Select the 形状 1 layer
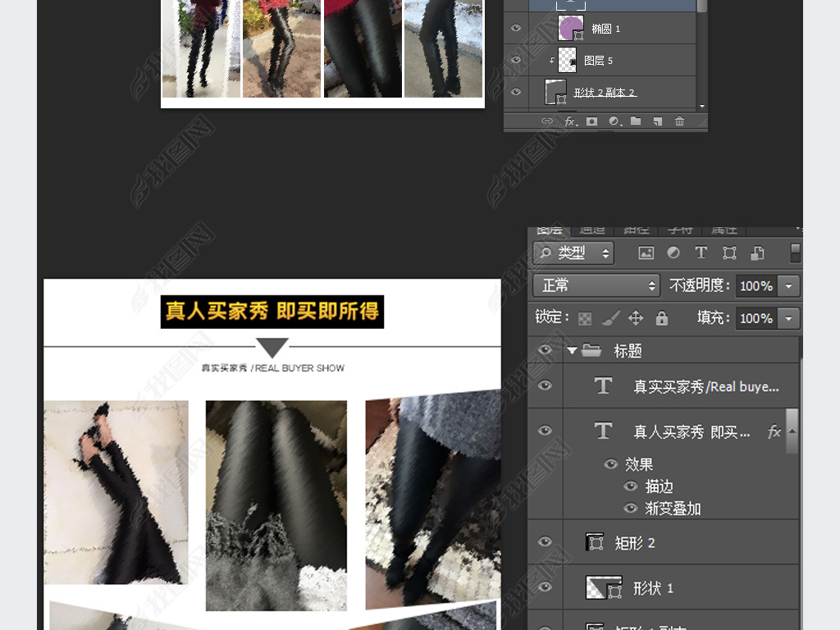This screenshot has height=630, width=840. pyautogui.click(x=654, y=588)
